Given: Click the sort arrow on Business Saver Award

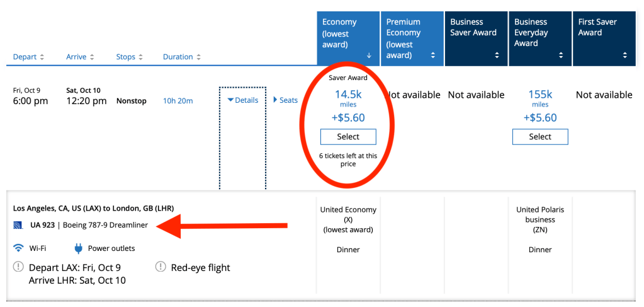Looking at the screenshot, I should click(497, 55).
